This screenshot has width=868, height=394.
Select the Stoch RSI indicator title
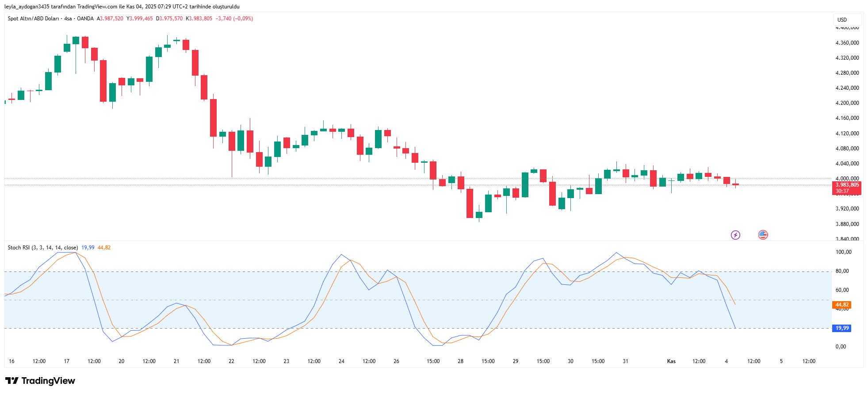42,248
